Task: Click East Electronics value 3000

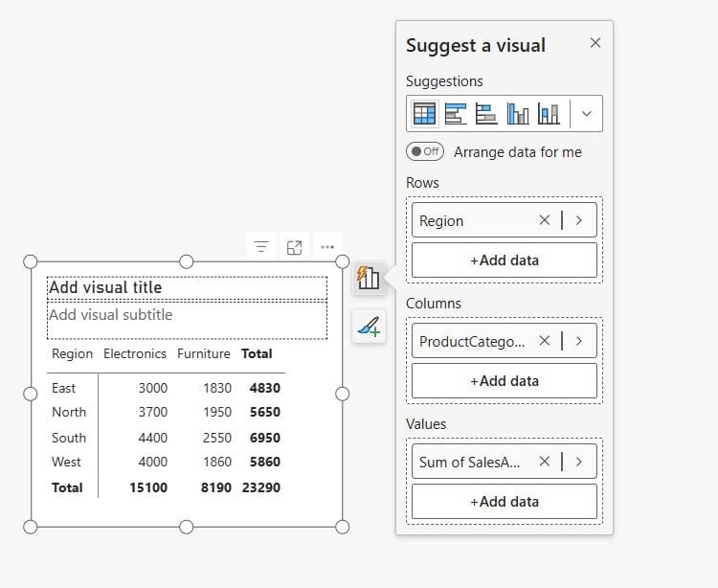Action: click(153, 388)
